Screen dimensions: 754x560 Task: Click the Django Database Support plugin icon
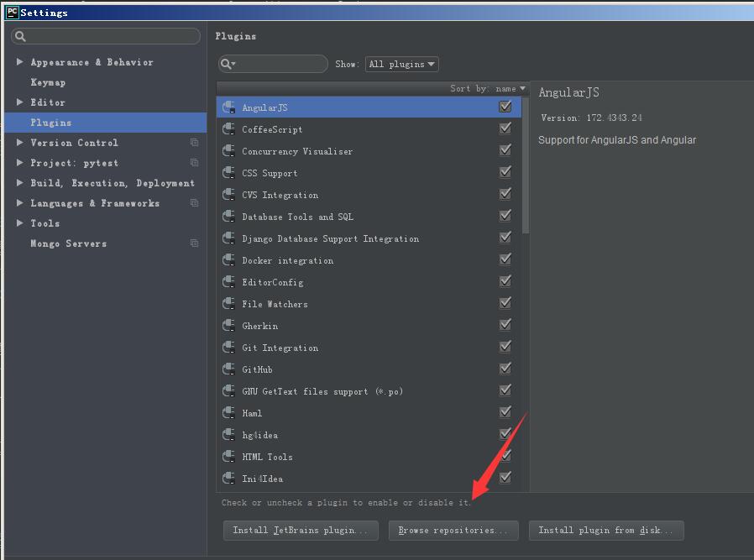pyautogui.click(x=228, y=238)
